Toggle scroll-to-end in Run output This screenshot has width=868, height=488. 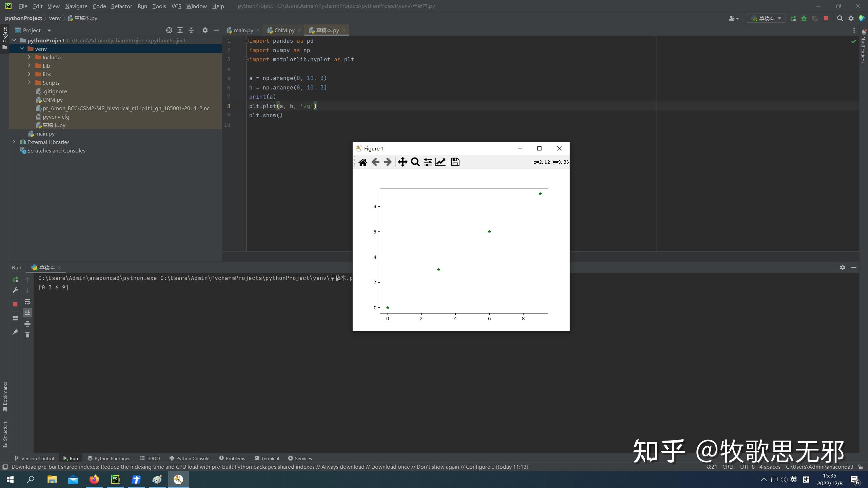27,312
